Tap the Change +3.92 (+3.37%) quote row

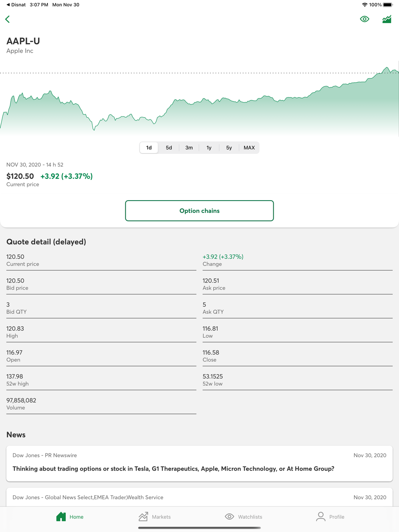298,260
